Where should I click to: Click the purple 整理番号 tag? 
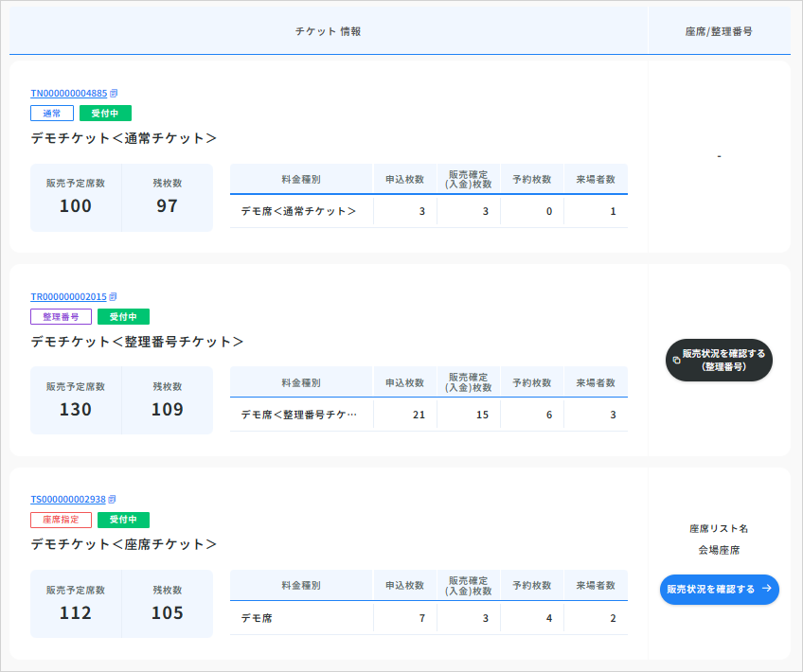61,317
